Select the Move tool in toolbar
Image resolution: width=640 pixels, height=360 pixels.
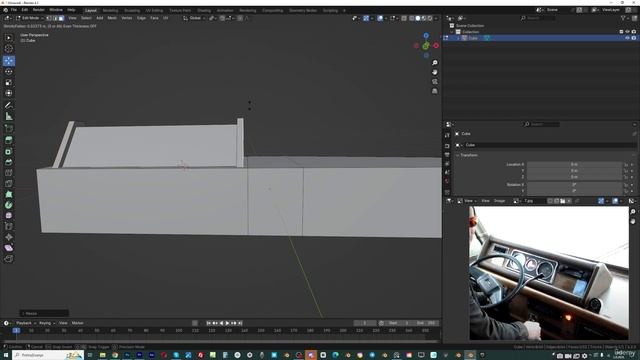click(x=9, y=61)
